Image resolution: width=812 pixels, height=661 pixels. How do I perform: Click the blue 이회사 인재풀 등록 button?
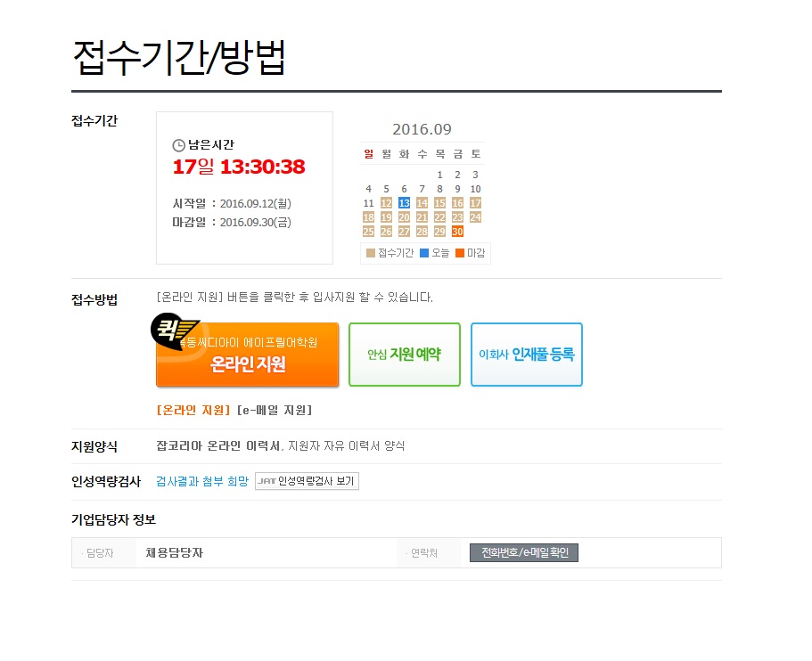pos(527,355)
